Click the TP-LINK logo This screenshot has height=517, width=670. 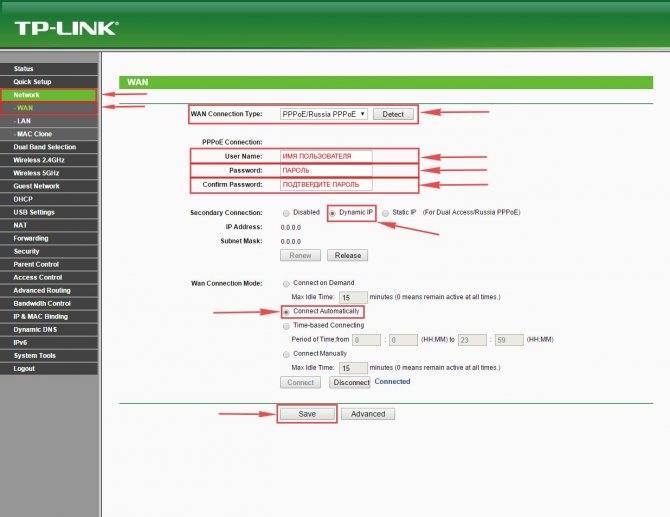[66, 28]
